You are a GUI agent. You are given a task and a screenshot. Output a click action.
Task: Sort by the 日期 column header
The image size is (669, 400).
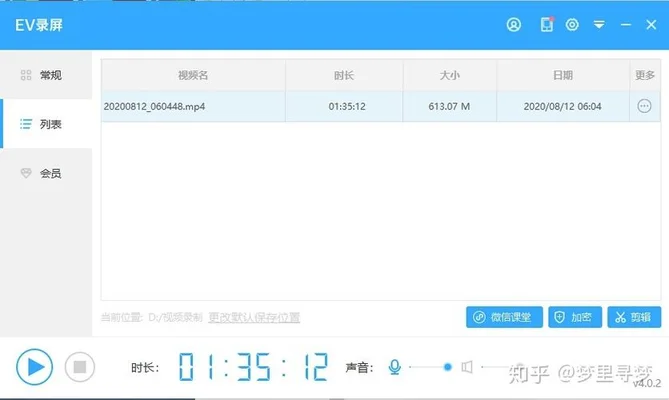(563, 75)
